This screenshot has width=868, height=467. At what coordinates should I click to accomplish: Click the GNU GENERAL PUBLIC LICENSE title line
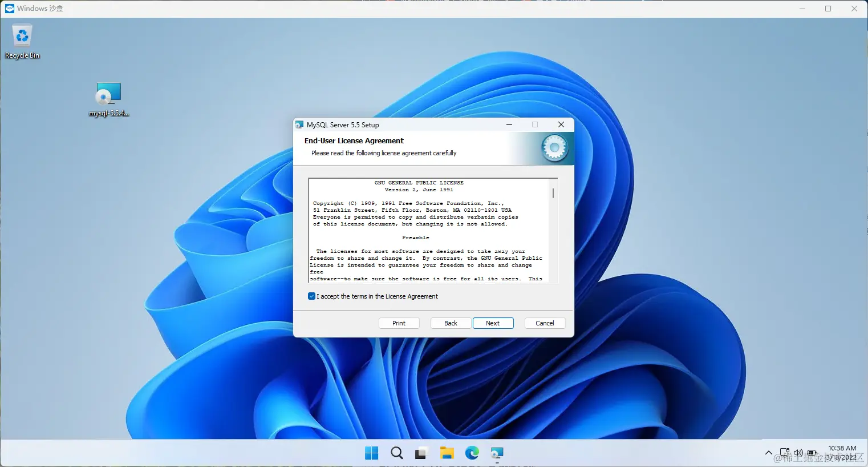click(x=419, y=183)
